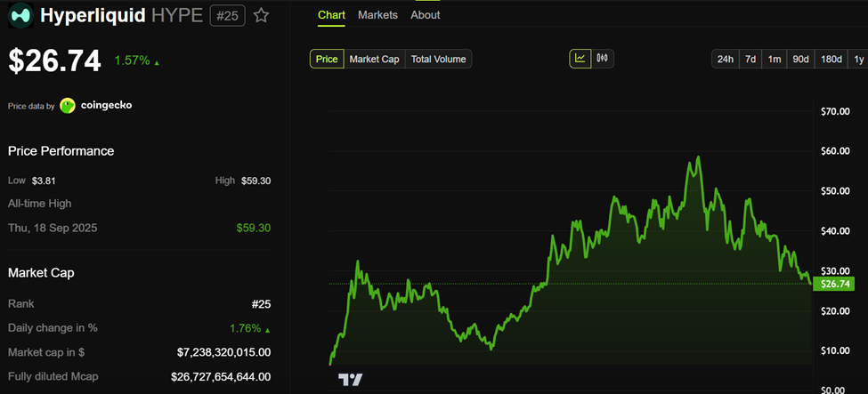Set chart range to 180d
This screenshot has width=868, height=394.
(831, 60)
